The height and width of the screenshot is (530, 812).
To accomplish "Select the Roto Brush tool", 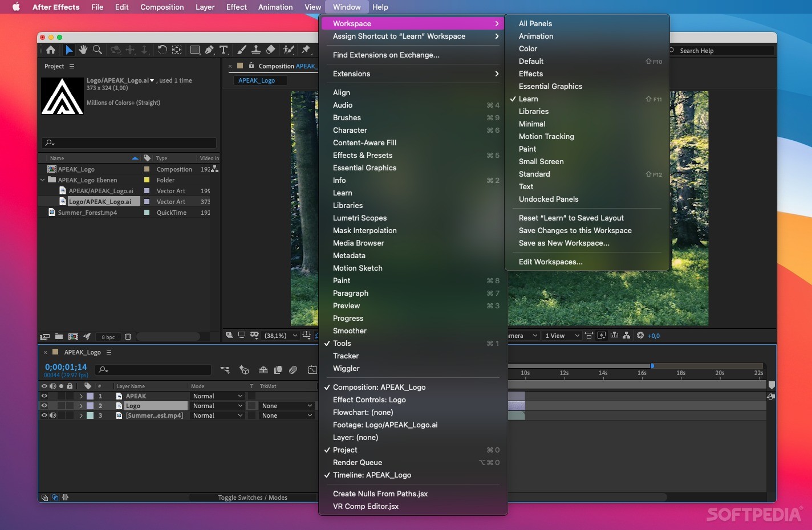I will [289, 50].
